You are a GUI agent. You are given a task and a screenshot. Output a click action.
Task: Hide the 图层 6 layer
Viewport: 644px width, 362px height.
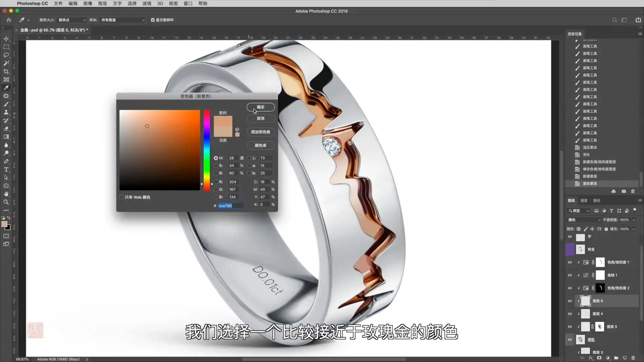570,301
